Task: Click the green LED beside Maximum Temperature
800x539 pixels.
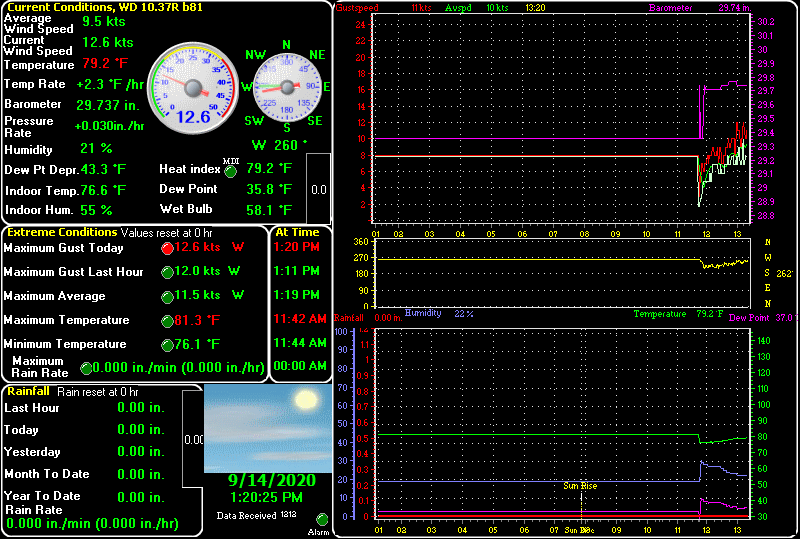Action: click(167, 321)
